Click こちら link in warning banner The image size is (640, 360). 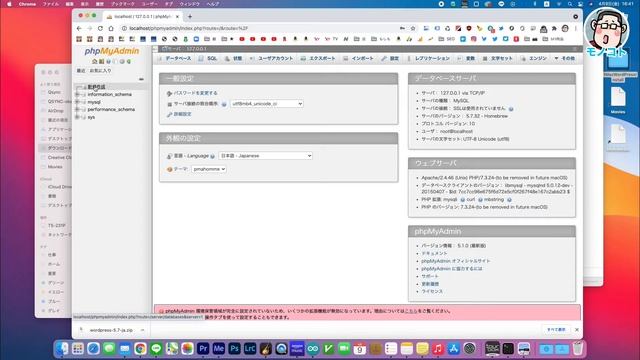pyautogui.click(x=411, y=311)
